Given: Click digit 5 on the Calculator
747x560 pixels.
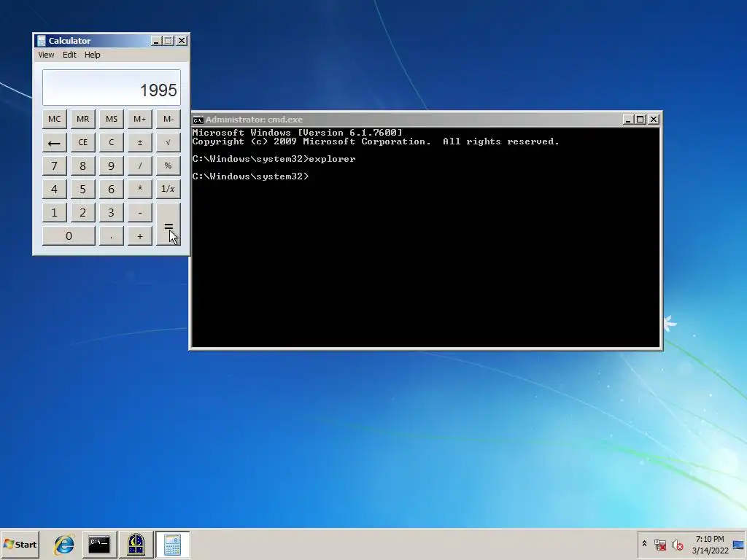Looking at the screenshot, I should coord(83,189).
